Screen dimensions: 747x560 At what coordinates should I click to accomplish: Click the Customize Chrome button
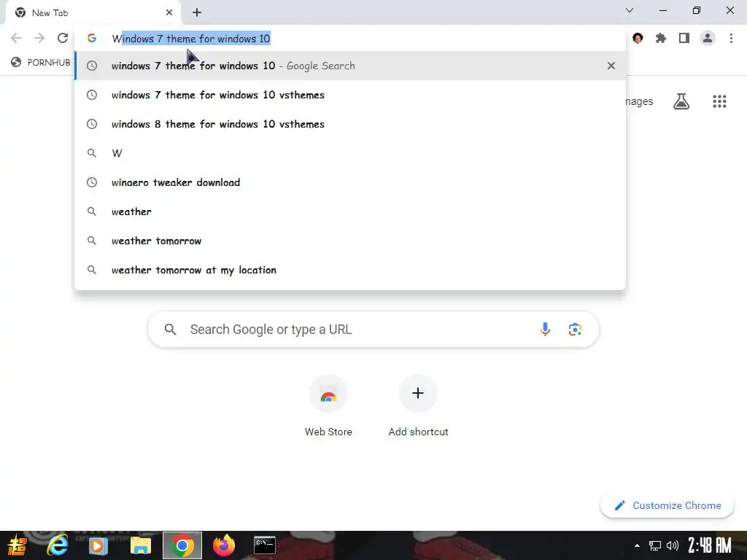[x=667, y=505]
